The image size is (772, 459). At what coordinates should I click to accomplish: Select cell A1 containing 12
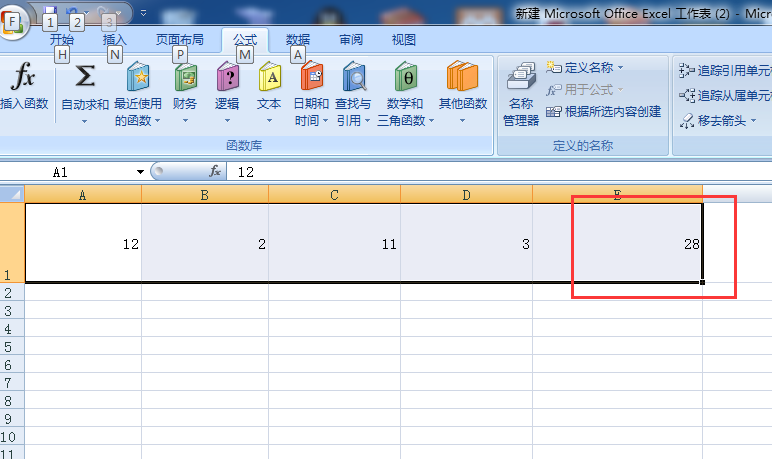pos(83,243)
